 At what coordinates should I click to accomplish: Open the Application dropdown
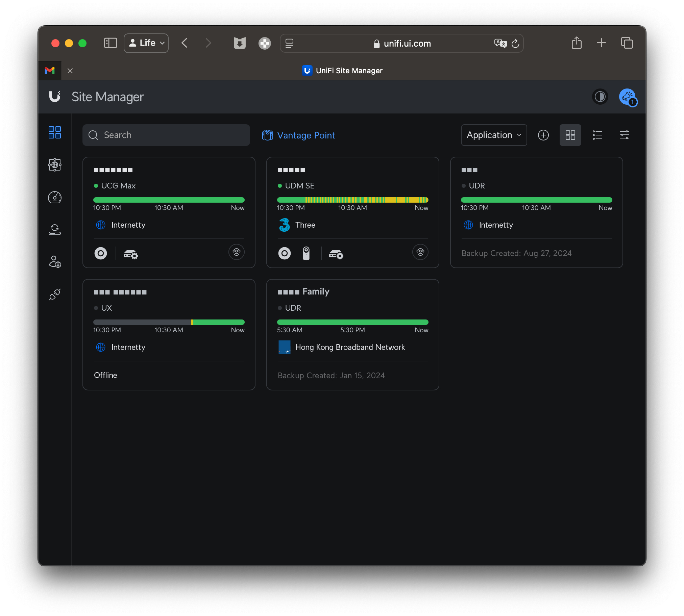coord(494,135)
